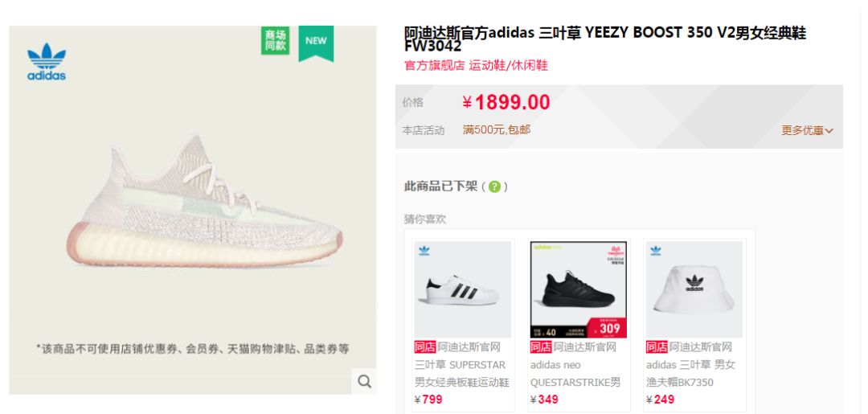Open the white bucket hat thumbnail

point(694,289)
